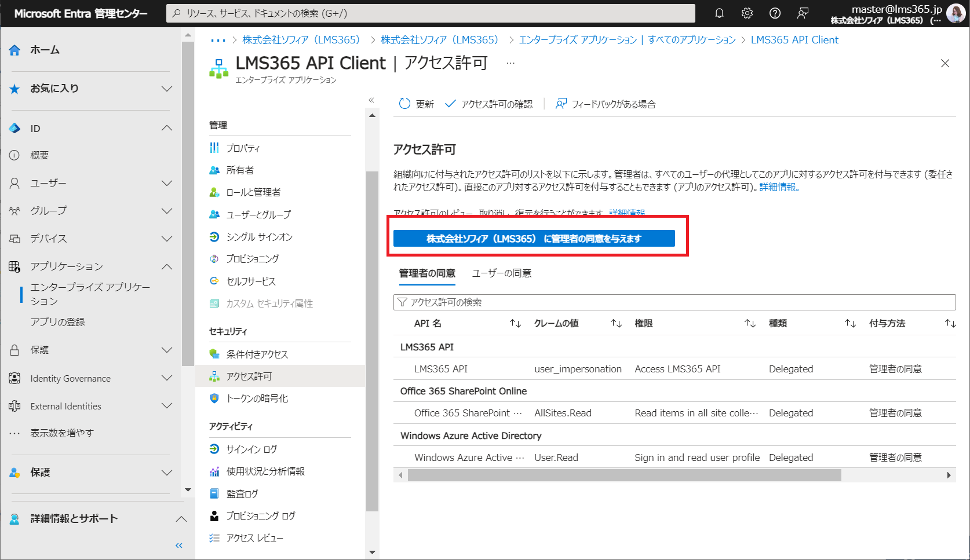Click the ID diamond icon

click(14, 128)
